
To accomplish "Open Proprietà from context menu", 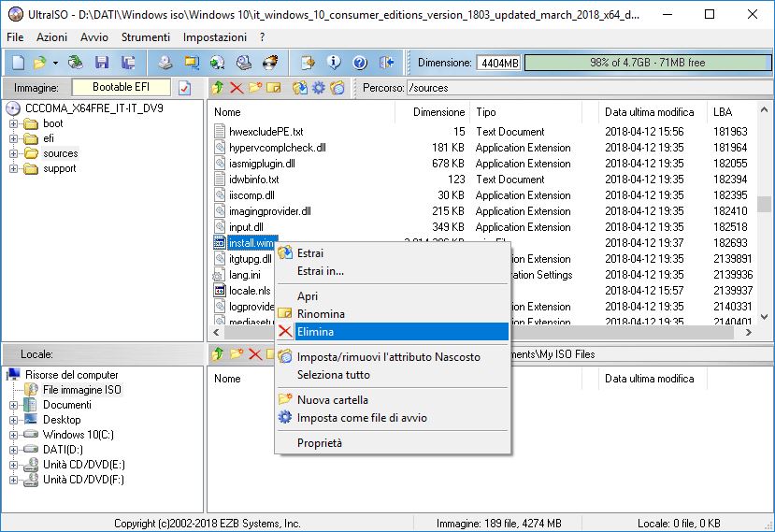I will [393, 443].
